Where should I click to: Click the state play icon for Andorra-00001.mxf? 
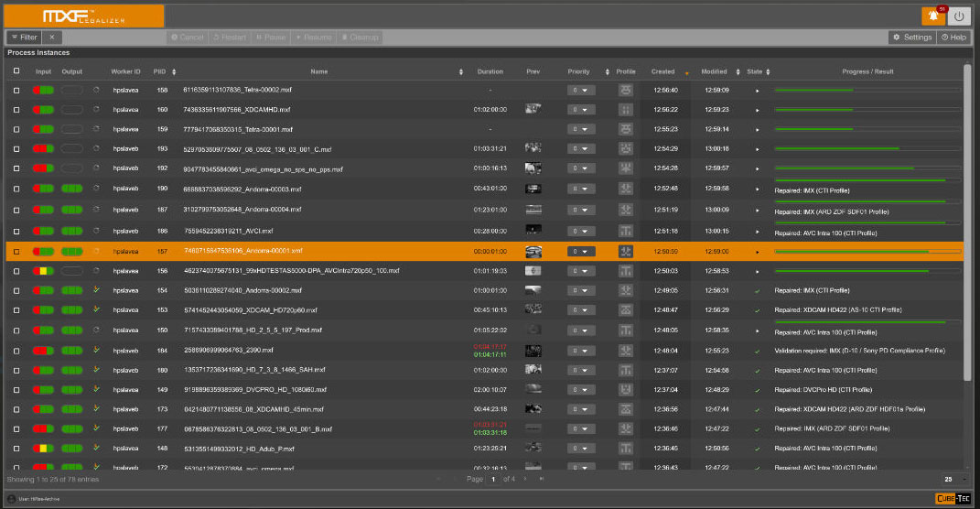[757, 251]
